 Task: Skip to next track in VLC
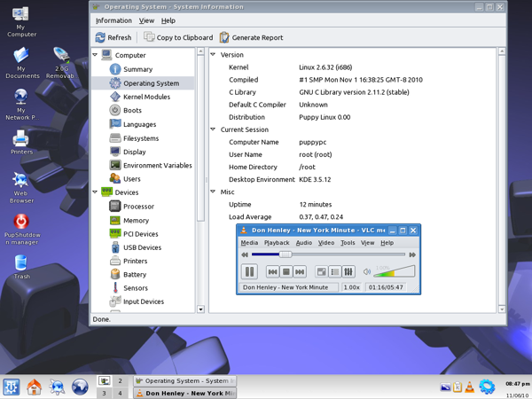pyautogui.click(x=300, y=271)
